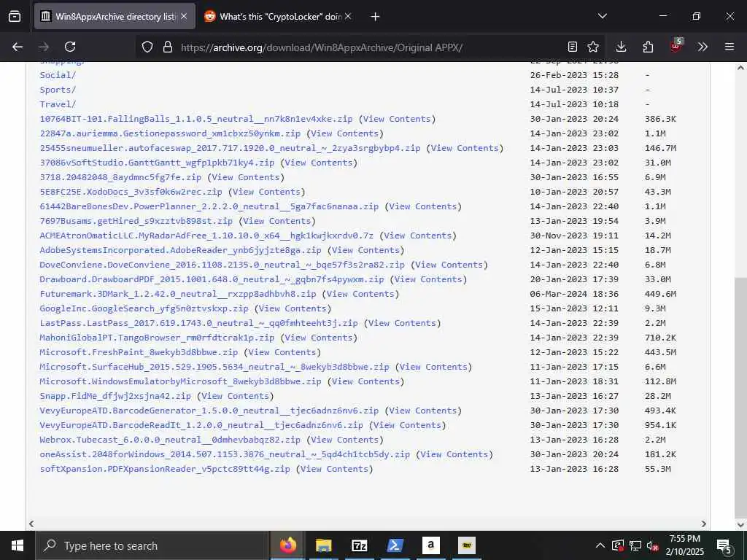Open the Travel/ directory link

(x=58, y=104)
